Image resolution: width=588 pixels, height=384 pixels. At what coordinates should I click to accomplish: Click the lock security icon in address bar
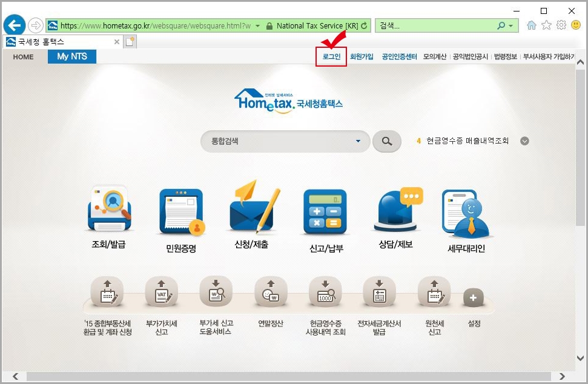tap(269, 26)
